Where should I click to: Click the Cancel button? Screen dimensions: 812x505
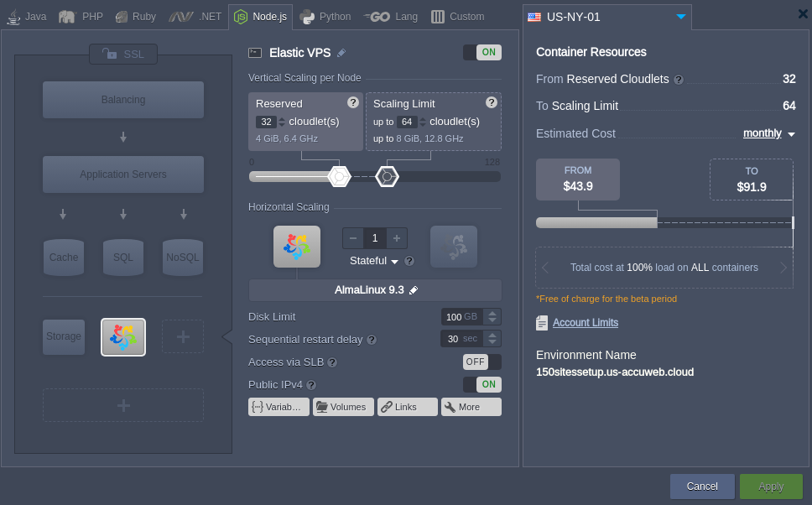coord(702,487)
